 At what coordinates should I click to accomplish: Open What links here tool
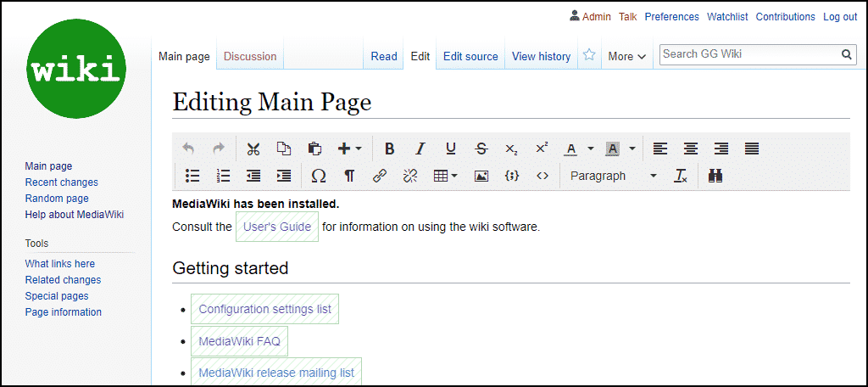[60, 263]
